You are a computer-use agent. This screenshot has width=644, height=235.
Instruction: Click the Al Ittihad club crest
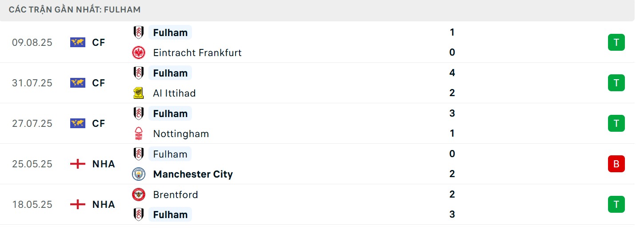(139, 93)
